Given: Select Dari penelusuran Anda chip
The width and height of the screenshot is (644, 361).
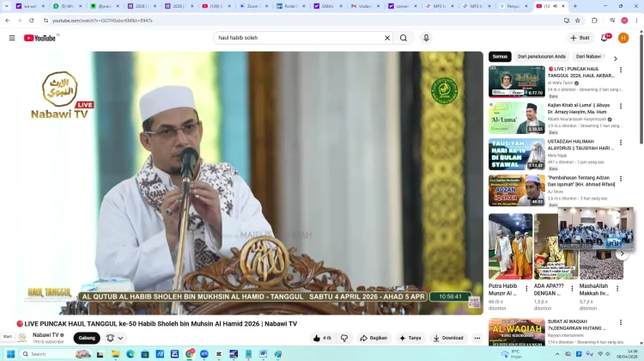Looking at the screenshot, I should (x=541, y=57).
